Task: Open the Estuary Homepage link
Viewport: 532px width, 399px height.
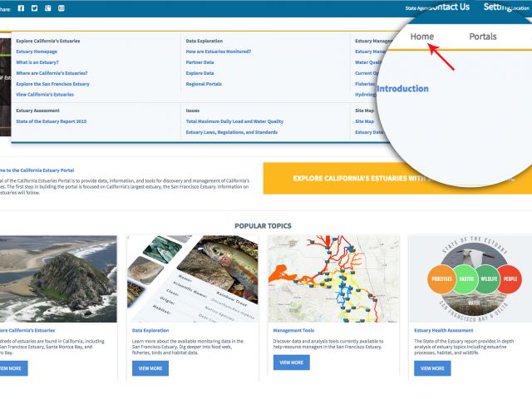Action: [x=37, y=52]
